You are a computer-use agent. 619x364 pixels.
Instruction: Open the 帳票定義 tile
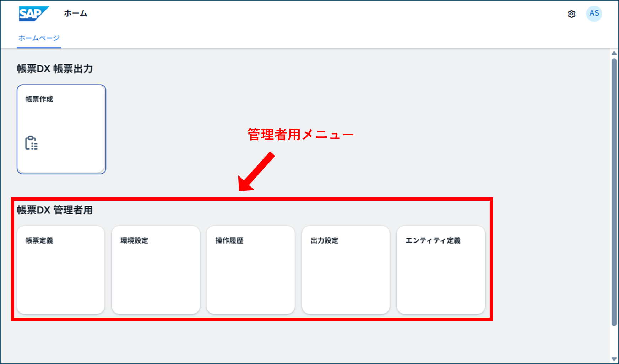click(x=61, y=270)
